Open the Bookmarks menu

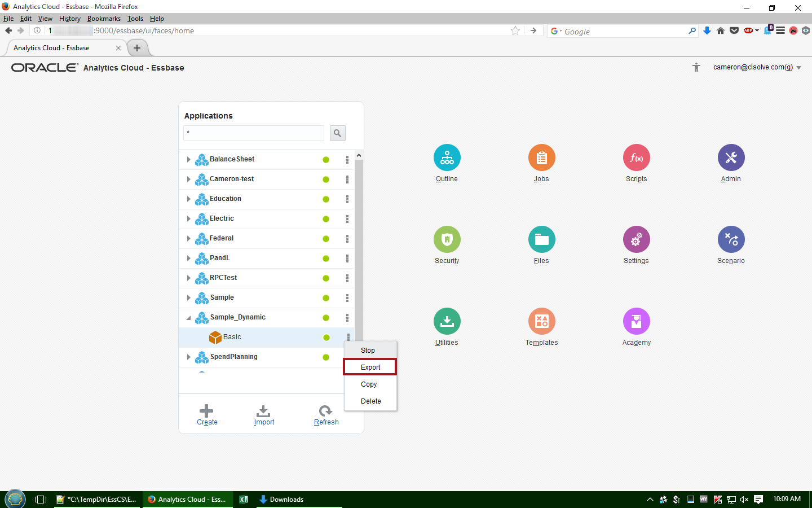click(104, 19)
